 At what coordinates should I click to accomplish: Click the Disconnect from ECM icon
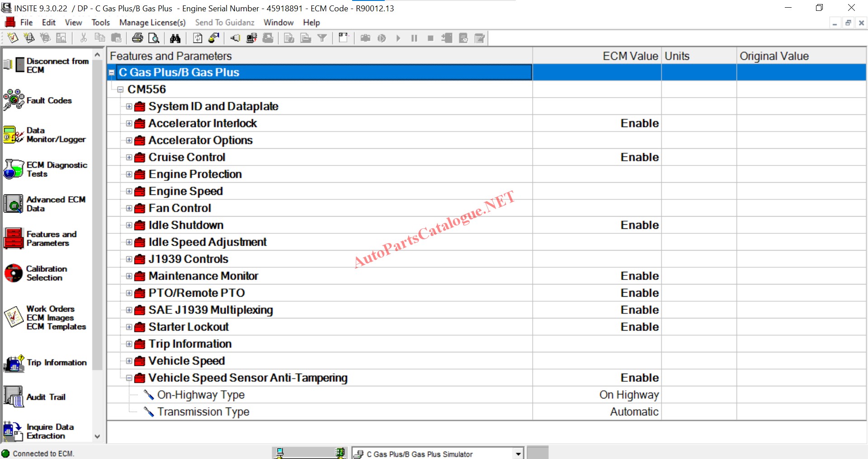point(14,65)
